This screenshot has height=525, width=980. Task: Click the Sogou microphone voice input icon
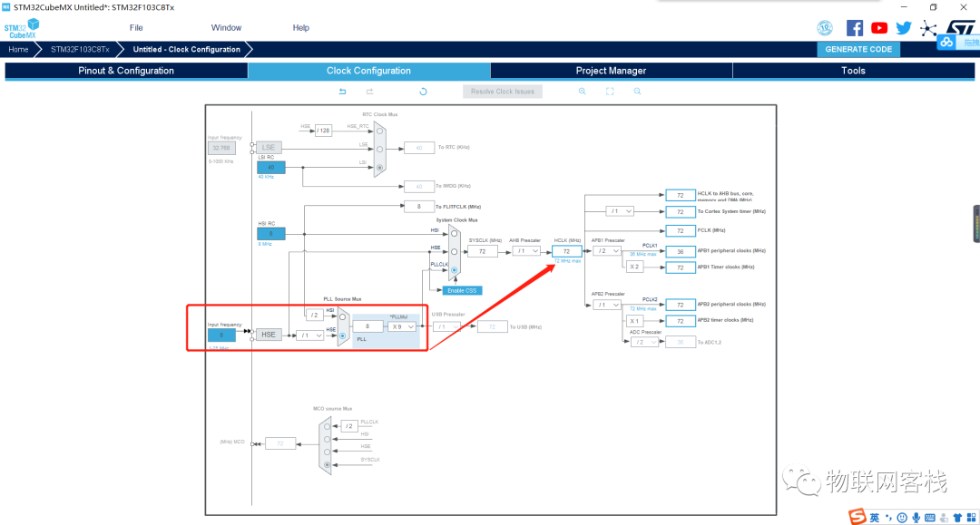pos(916,518)
